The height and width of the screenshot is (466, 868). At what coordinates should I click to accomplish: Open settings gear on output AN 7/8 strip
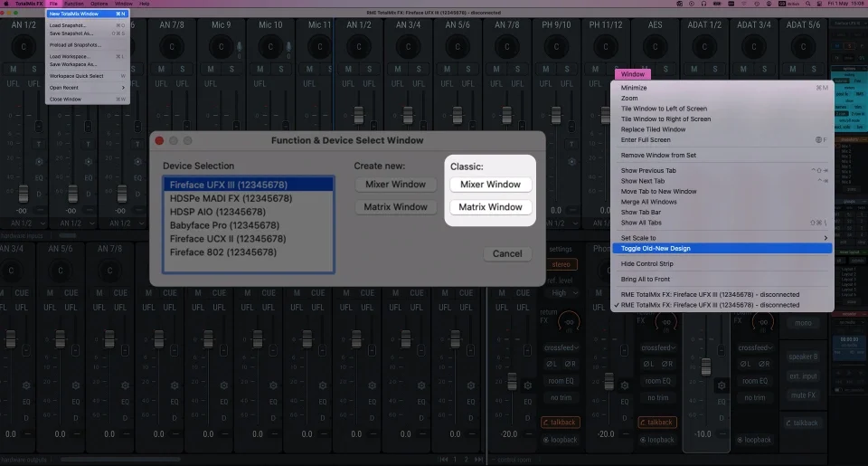(125, 385)
